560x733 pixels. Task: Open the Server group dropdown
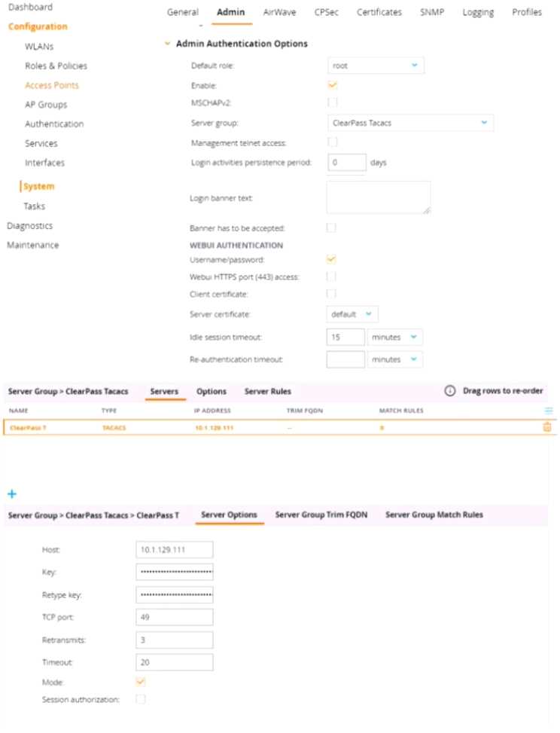coord(410,122)
